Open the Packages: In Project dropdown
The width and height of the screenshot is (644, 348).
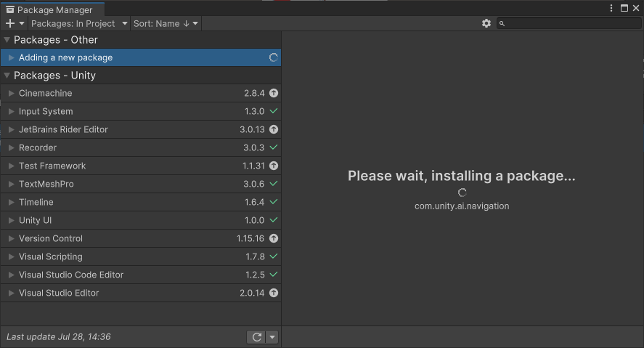click(79, 23)
